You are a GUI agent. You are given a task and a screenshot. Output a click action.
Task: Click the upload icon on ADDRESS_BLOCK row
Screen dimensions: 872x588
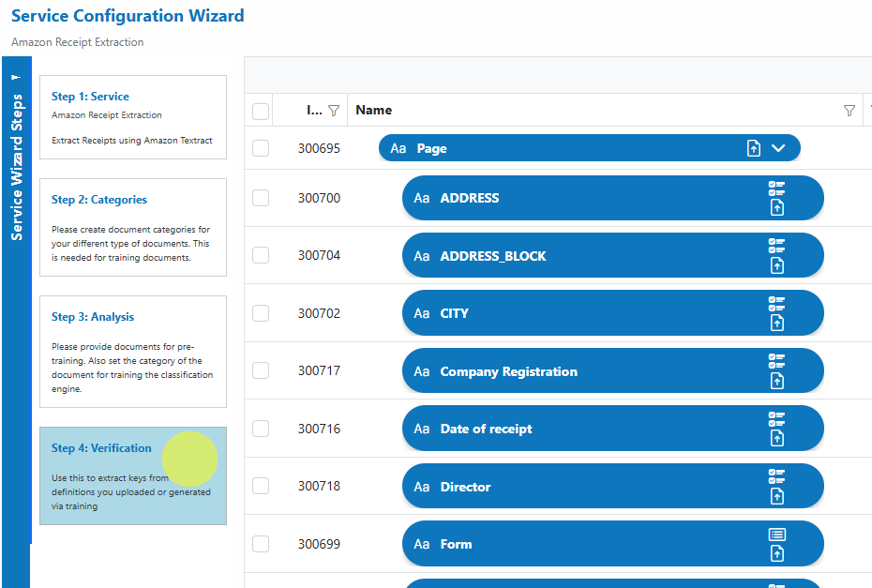click(x=777, y=266)
